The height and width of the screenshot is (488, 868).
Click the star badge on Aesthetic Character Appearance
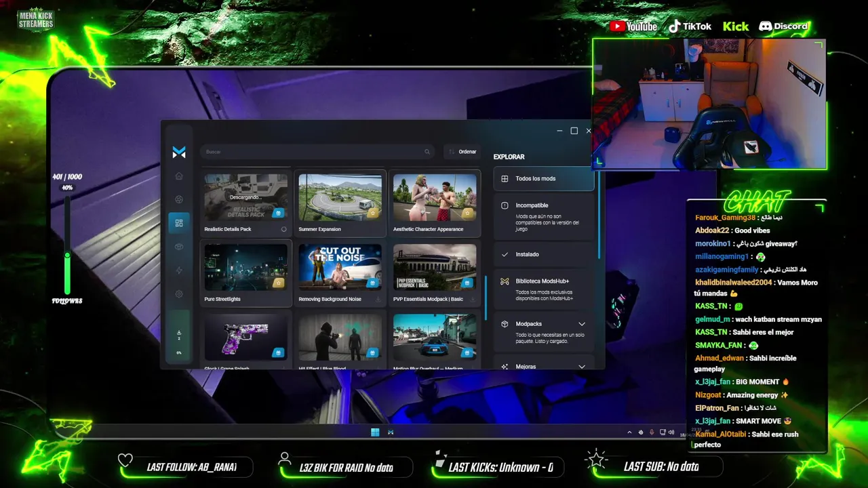click(x=467, y=213)
